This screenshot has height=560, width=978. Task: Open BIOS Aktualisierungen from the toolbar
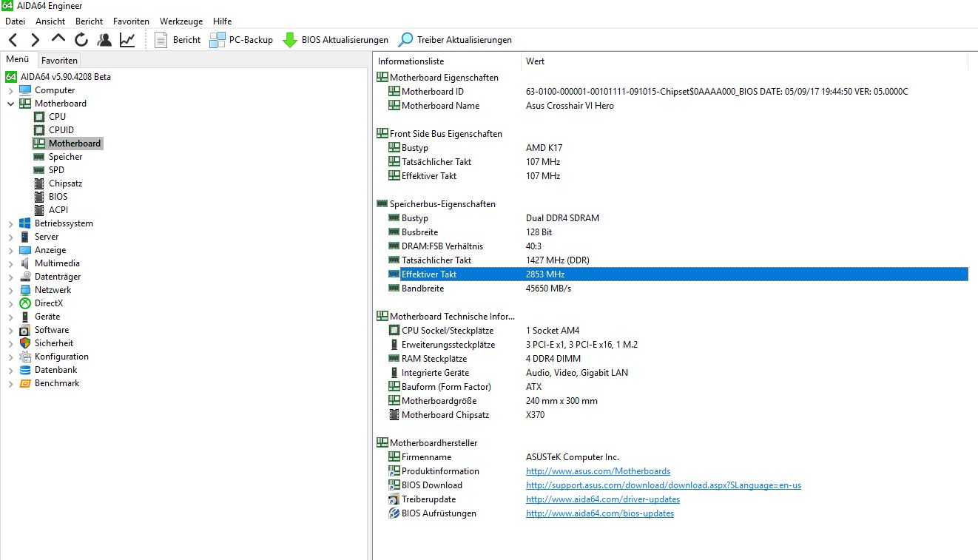pyautogui.click(x=335, y=40)
